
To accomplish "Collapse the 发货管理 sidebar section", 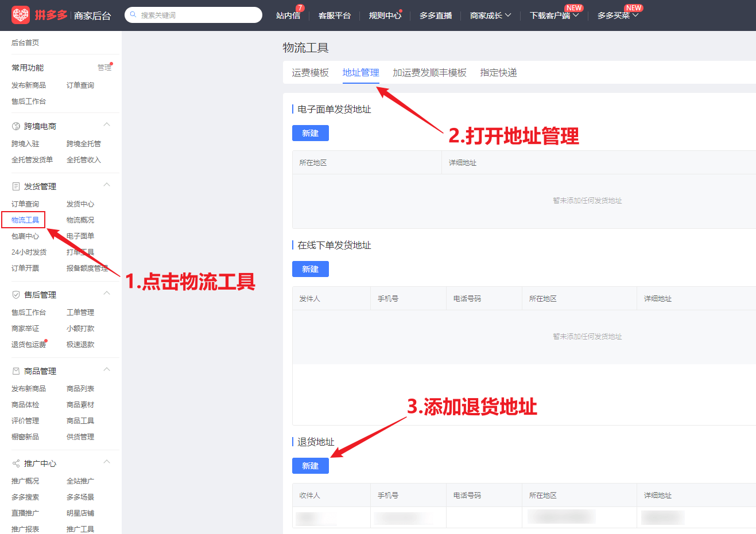I will [107, 185].
